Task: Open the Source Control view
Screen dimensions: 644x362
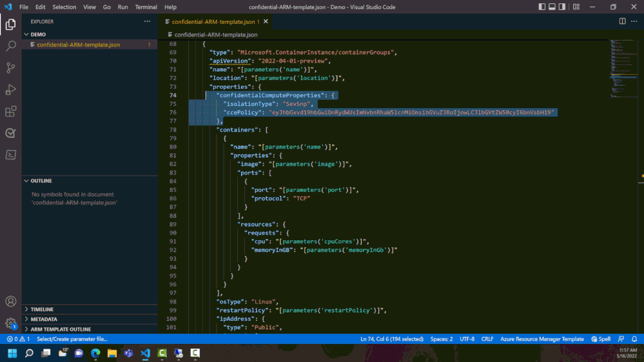Action: pos(10,68)
